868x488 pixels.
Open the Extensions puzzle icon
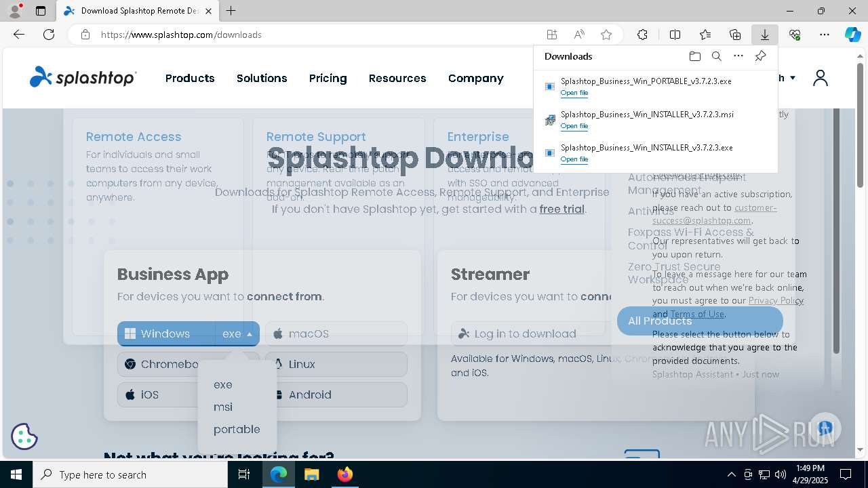642,35
